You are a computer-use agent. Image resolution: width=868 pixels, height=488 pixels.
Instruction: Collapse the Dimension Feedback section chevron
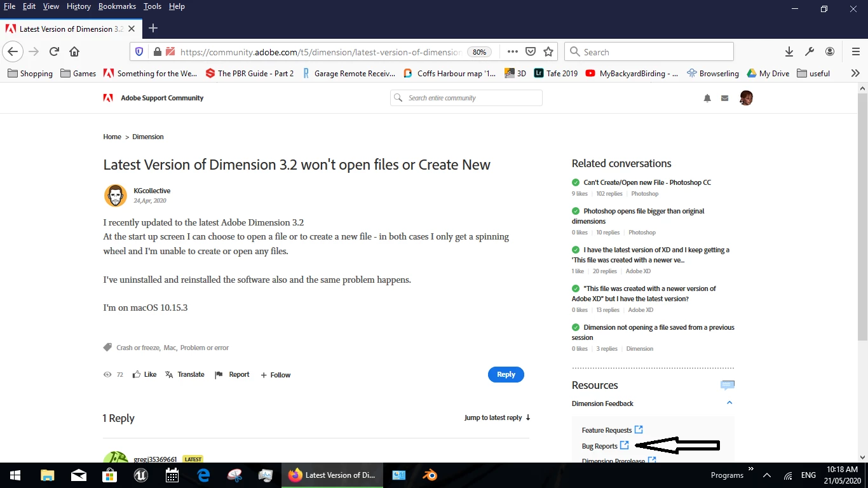(729, 403)
